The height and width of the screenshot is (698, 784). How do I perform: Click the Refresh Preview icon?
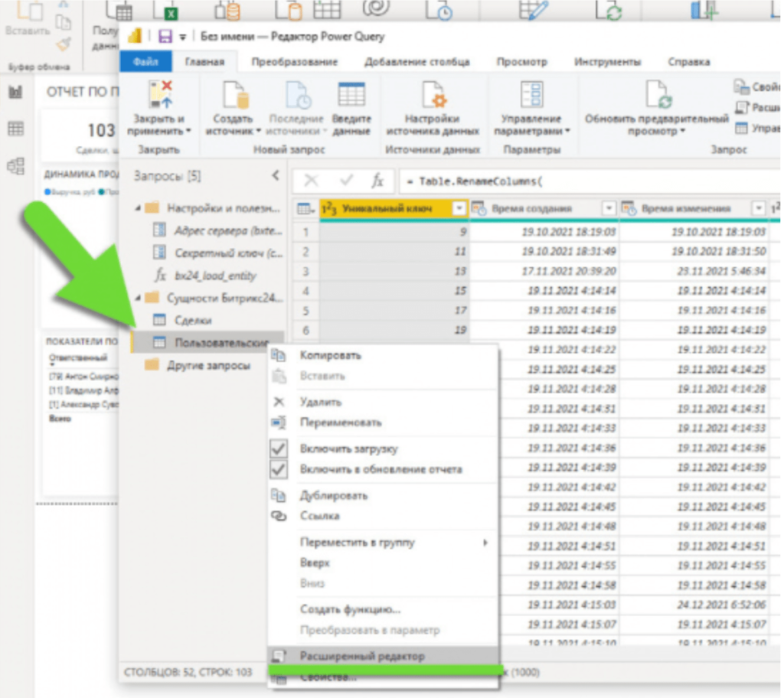point(657,96)
